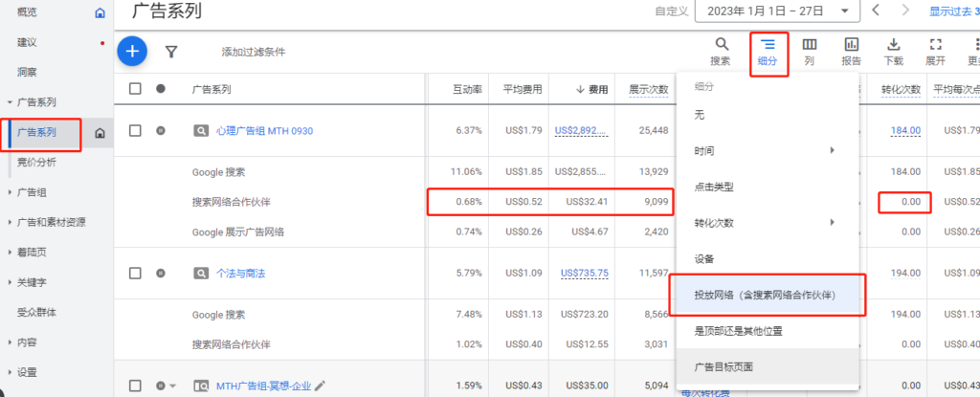
Task: Expand the 时间 submenu
Action: (x=766, y=150)
